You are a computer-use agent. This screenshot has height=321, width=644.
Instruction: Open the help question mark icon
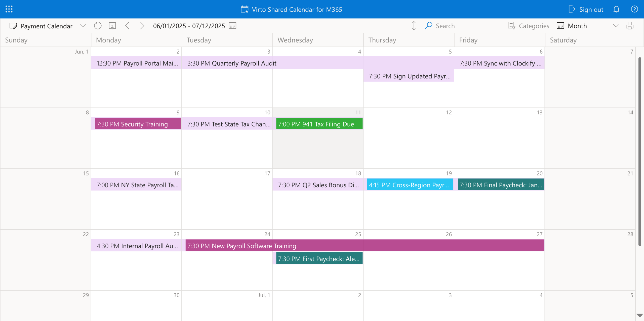634,9
